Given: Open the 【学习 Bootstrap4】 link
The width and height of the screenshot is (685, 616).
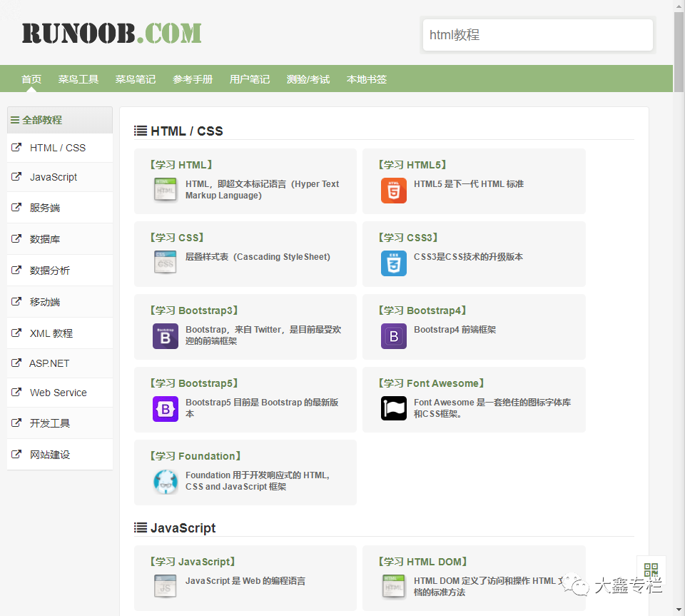Looking at the screenshot, I should [x=422, y=310].
